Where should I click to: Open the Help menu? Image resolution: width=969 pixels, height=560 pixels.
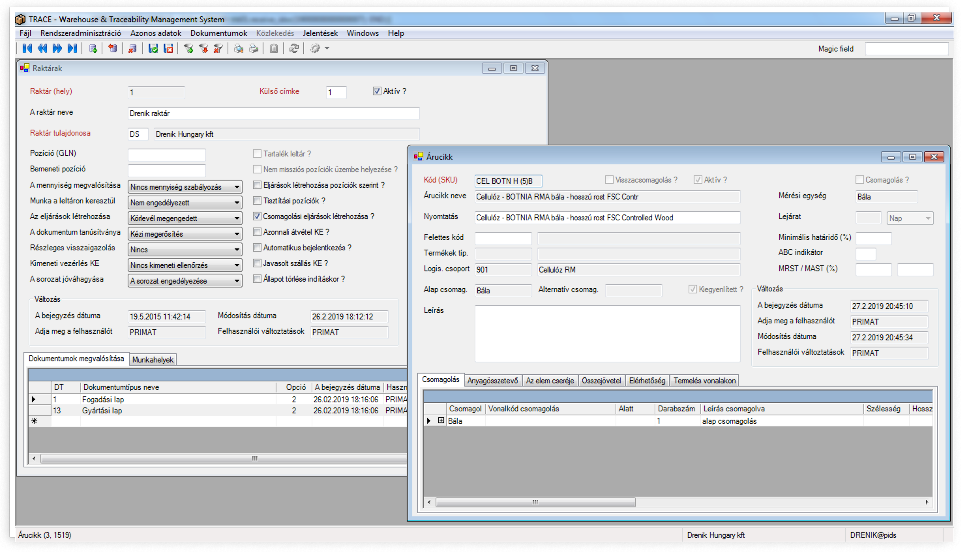point(396,33)
